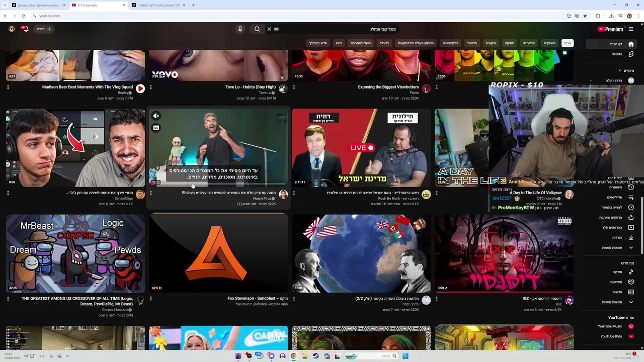
Task: Select the שידור חי filter chip
Action: point(529,43)
